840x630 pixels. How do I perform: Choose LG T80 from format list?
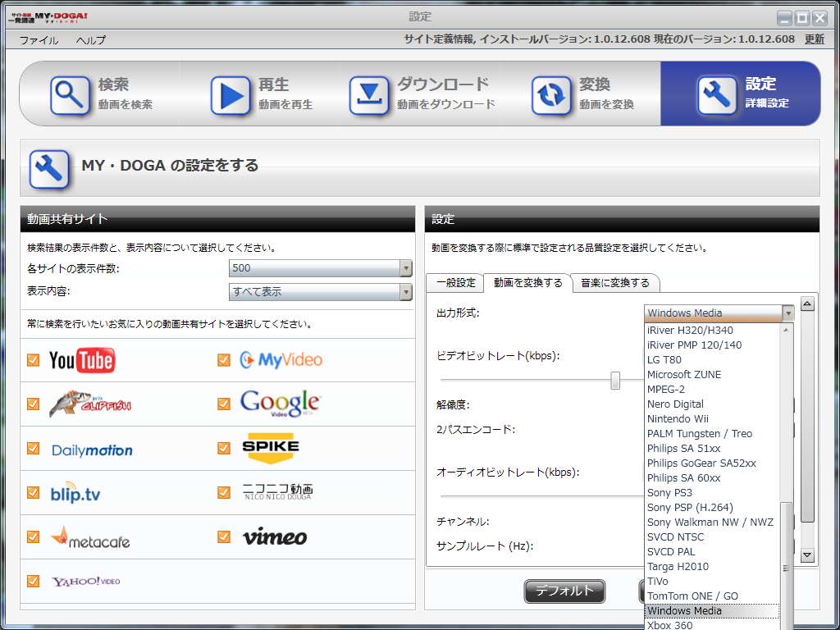[x=712, y=360]
